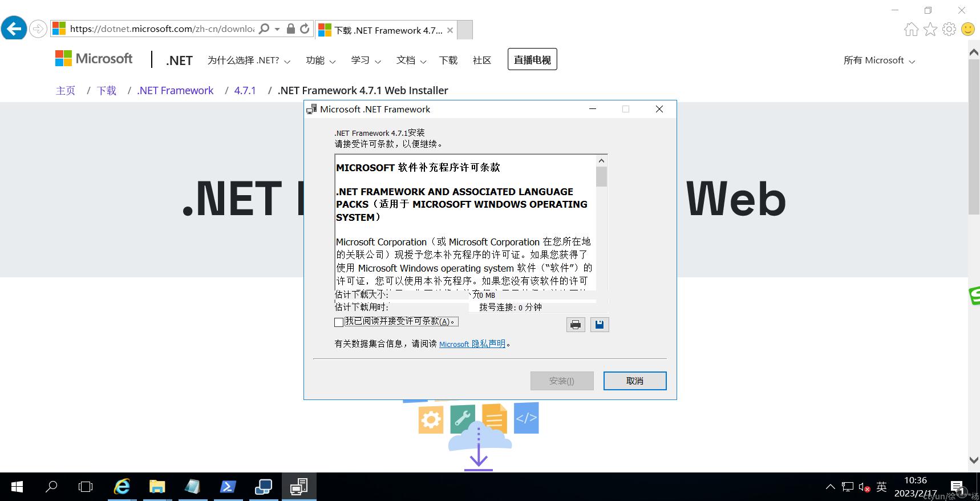Show hidden system tray icons
980x501 pixels.
(x=831, y=487)
